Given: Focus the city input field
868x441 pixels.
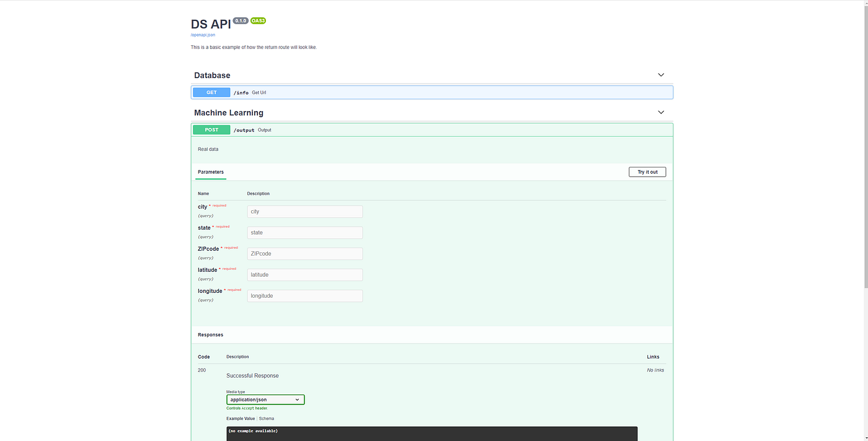Looking at the screenshot, I should [x=305, y=212].
